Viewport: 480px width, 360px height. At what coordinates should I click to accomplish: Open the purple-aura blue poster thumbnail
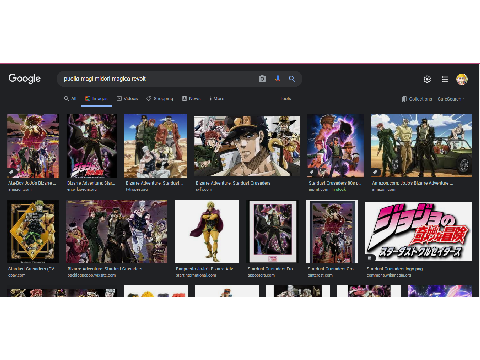[x=335, y=146]
